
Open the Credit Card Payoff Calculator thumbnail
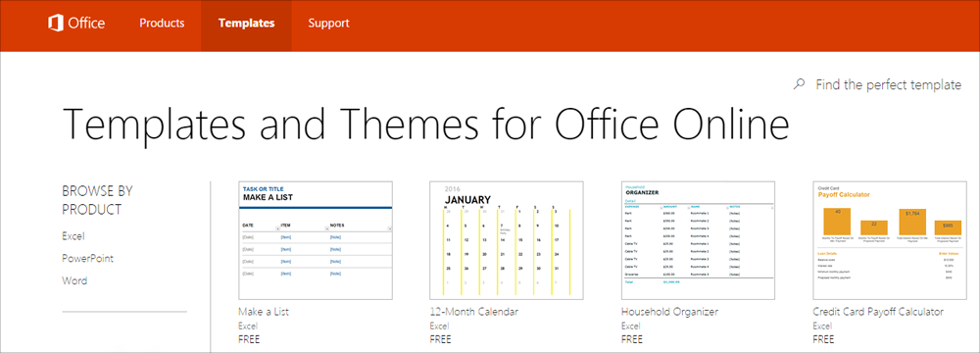(x=890, y=240)
